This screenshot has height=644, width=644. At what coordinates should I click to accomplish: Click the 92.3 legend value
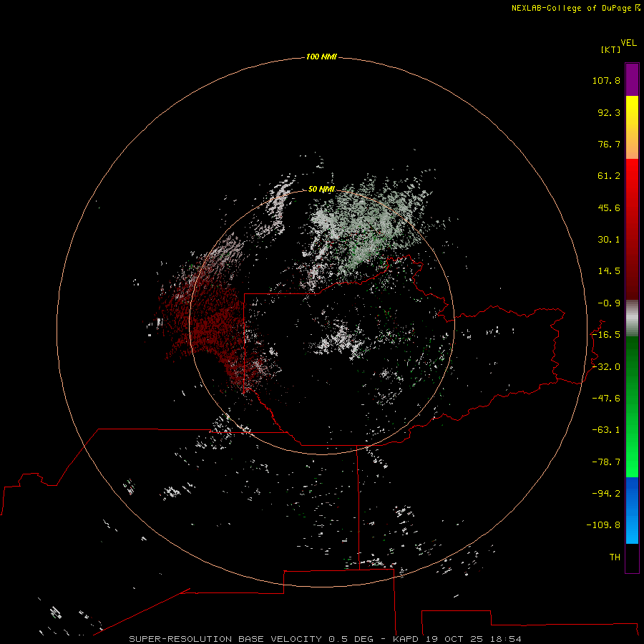click(609, 112)
